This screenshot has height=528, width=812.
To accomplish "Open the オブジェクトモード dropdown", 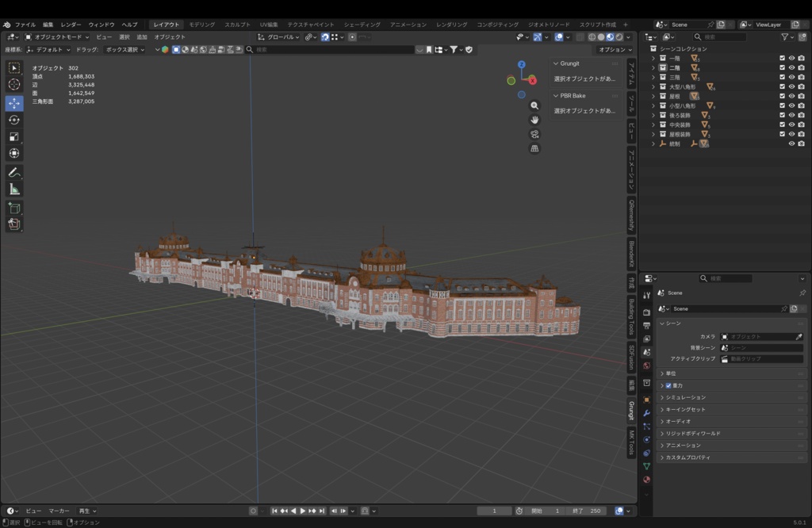I will (x=57, y=36).
